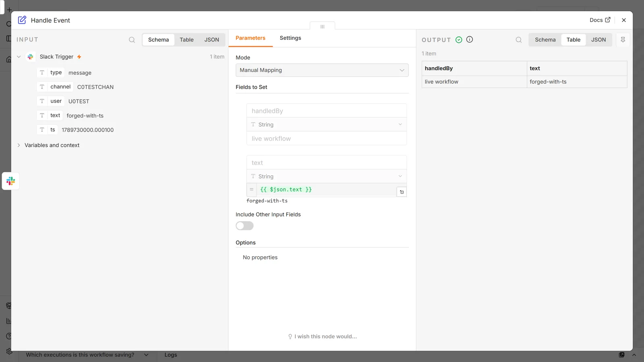Viewport: 644px width, 362px height.
Task: Click the settings gear icon in the sidebar
Action: point(9,351)
